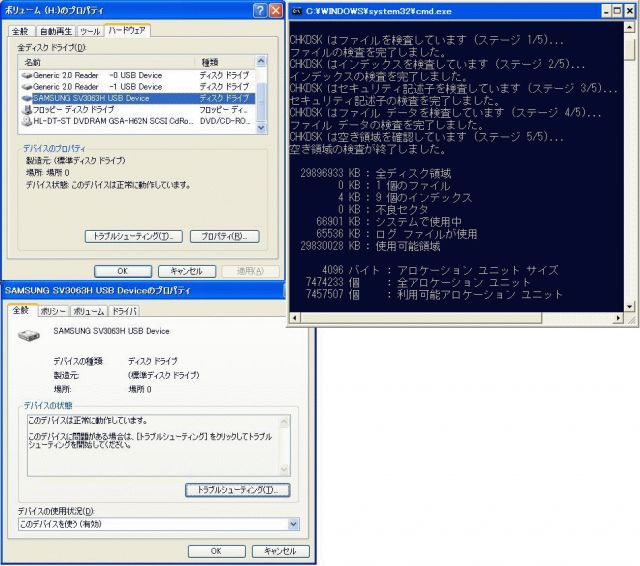Select Generic 2.0 Reader -1 USB Device
Screen dimensions: 640x566
pos(90,87)
